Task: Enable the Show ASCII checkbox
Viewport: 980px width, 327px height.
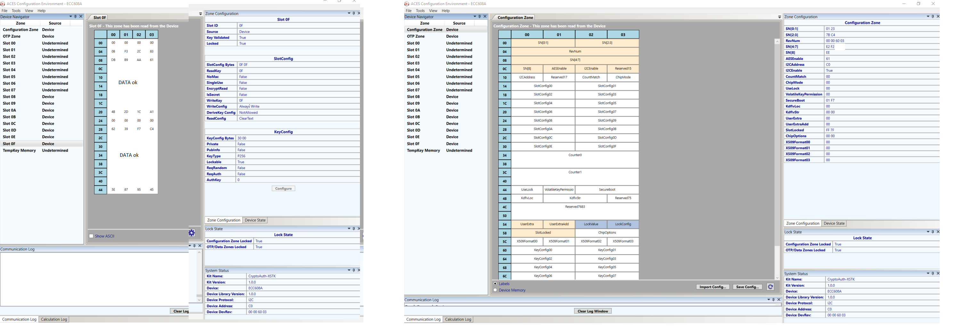Action: click(91, 236)
